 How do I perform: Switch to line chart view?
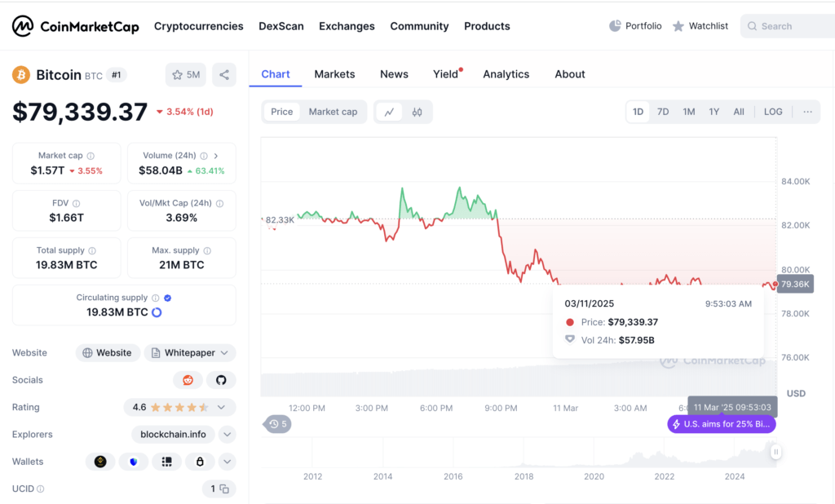click(x=389, y=112)
